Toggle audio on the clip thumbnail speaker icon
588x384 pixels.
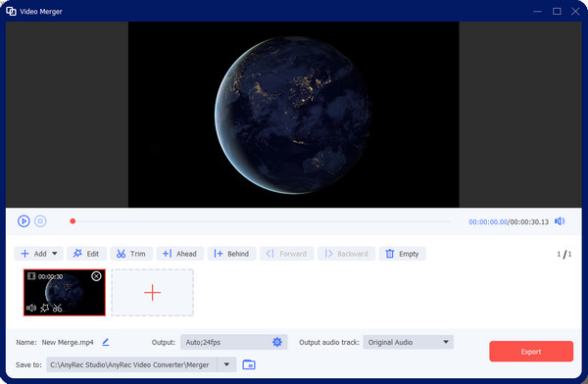(31, 308)
